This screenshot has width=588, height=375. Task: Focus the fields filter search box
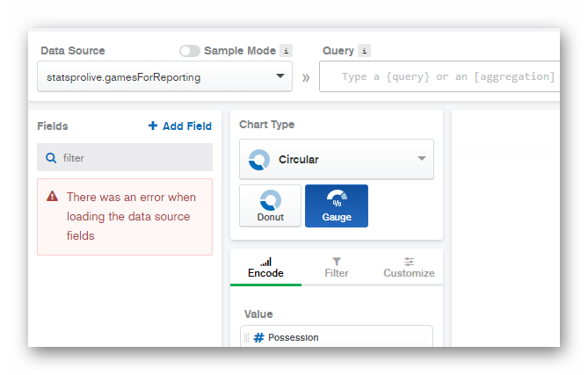[x=132, y=158]
